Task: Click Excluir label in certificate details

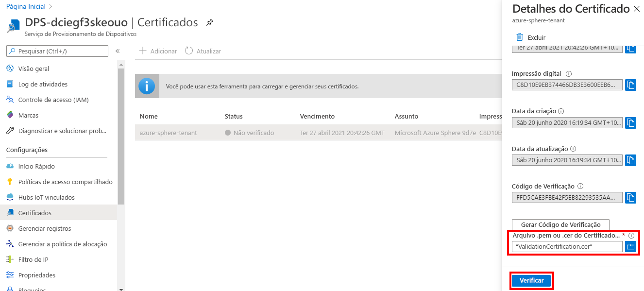Action: click(537, 37)
